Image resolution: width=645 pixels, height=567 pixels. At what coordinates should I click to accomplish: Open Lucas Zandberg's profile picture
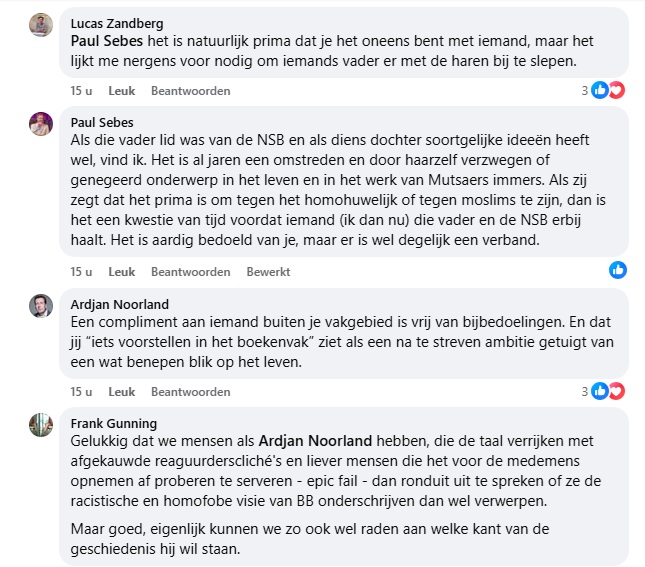(41, 26)
